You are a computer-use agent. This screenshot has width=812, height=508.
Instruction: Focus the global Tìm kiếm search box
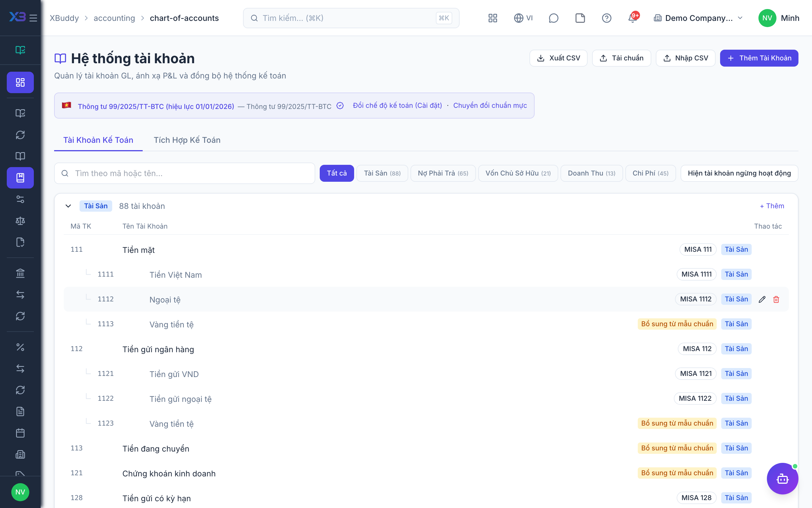point(351,18)
